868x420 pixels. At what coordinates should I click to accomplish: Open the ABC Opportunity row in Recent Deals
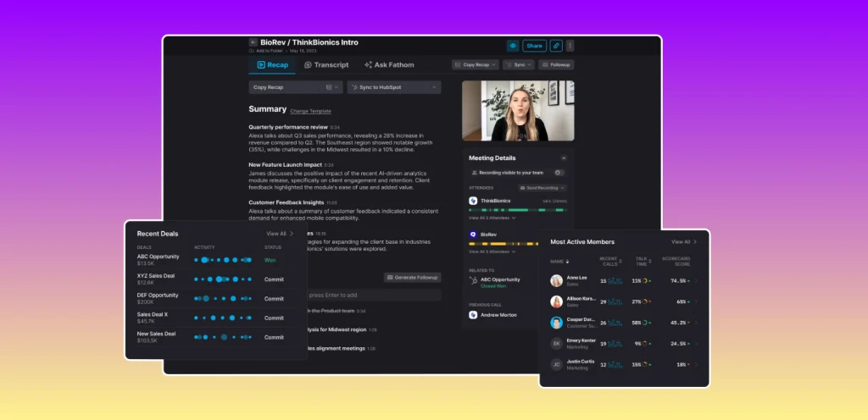point(215,260)
